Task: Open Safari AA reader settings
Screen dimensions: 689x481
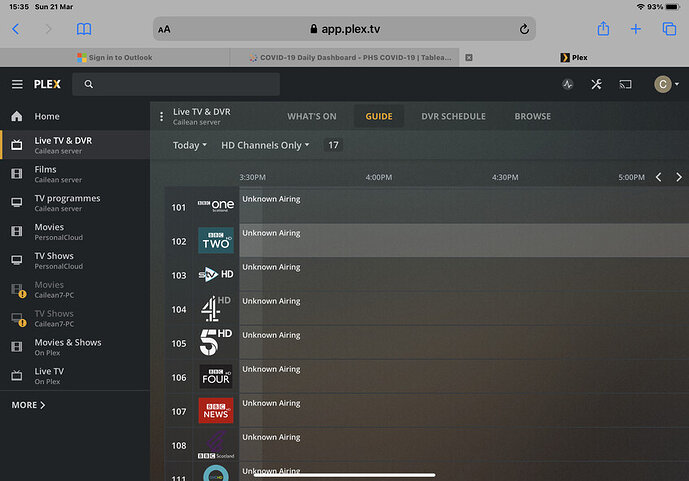Action: coord(164,29)
